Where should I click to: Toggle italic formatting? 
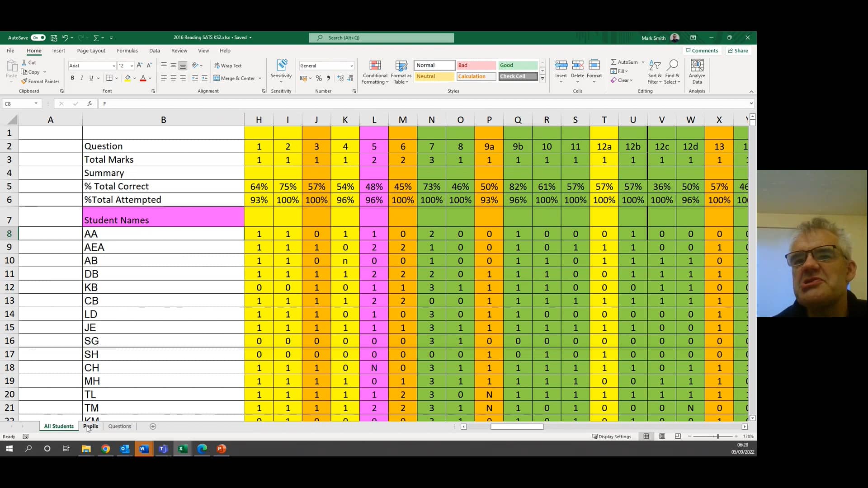pos(82,78)
